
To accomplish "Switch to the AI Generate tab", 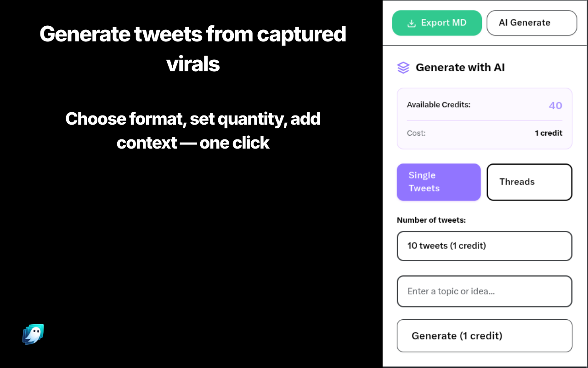I will point(531,23).
